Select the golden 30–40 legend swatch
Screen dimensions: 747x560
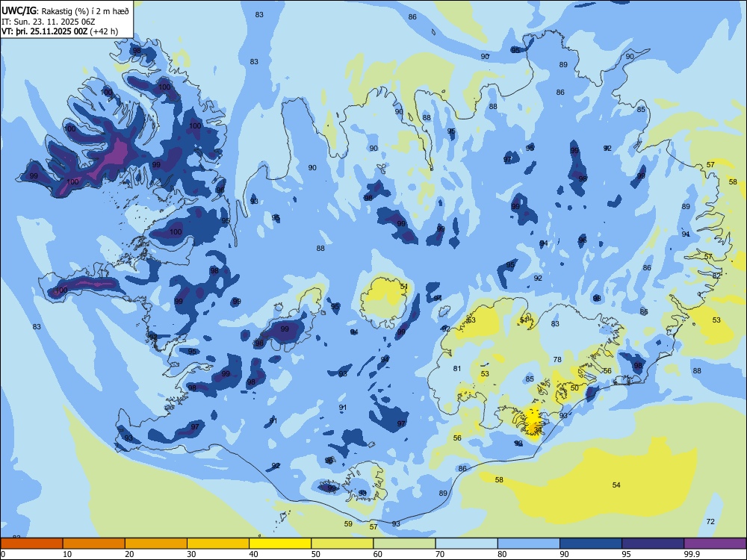218,544
